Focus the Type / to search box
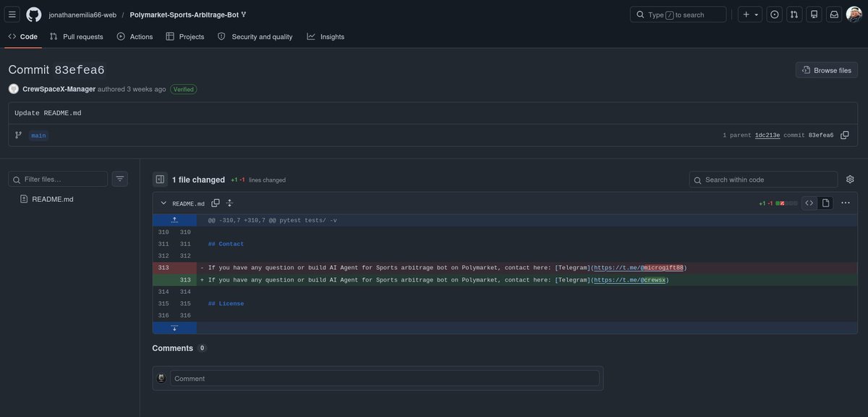Image resolution: width=868 pixels, height=417 pixels. coord(678,14)
